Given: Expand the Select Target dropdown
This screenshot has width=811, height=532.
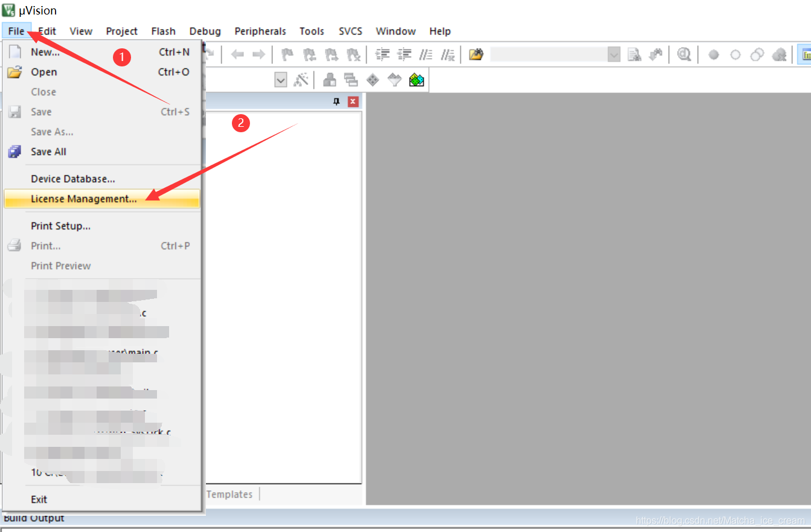Looking at the screenshot, I should pos(281,80).
